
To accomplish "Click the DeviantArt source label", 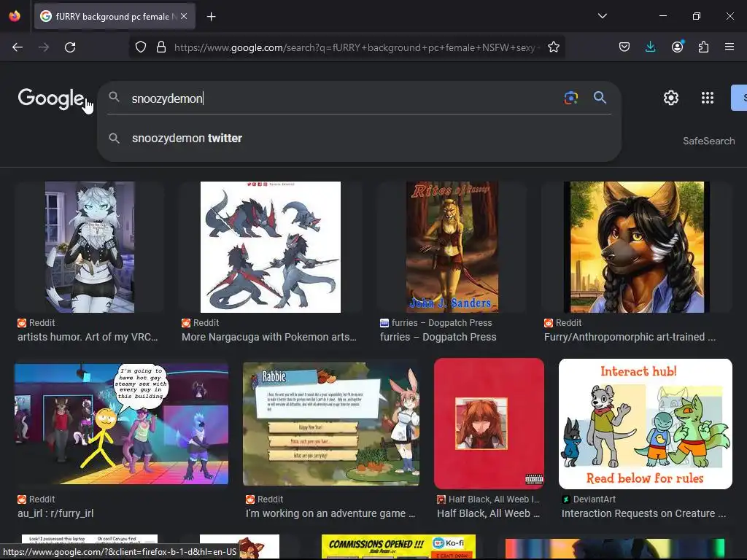I will point(589,499).
